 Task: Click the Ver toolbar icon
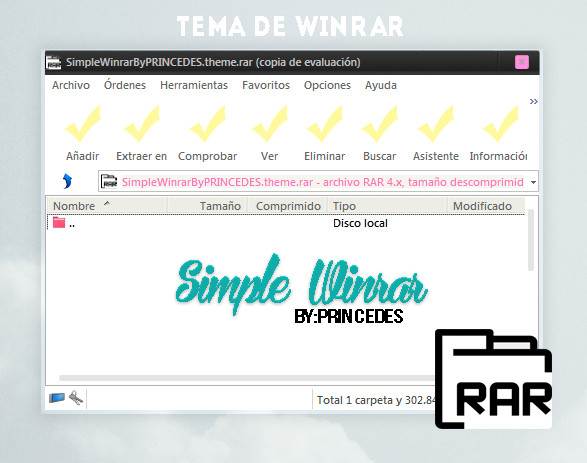(x=270, y=124)
